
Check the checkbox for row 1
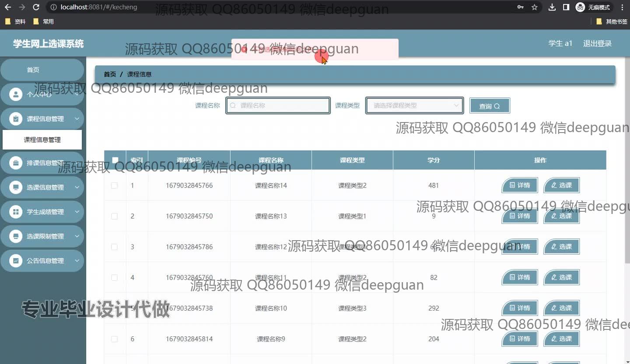pyautogui.click(x=115, y=185)
